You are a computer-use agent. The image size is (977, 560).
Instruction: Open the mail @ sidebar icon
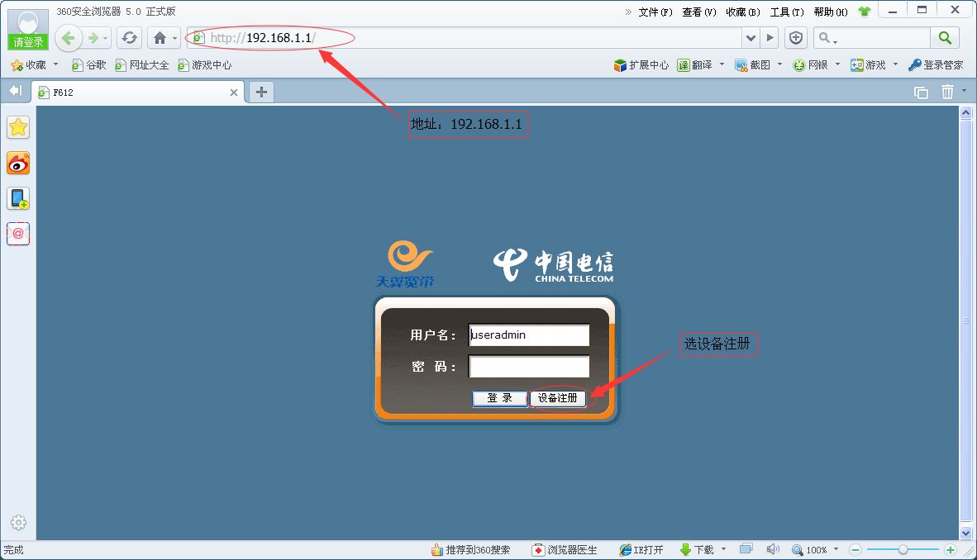18,234
